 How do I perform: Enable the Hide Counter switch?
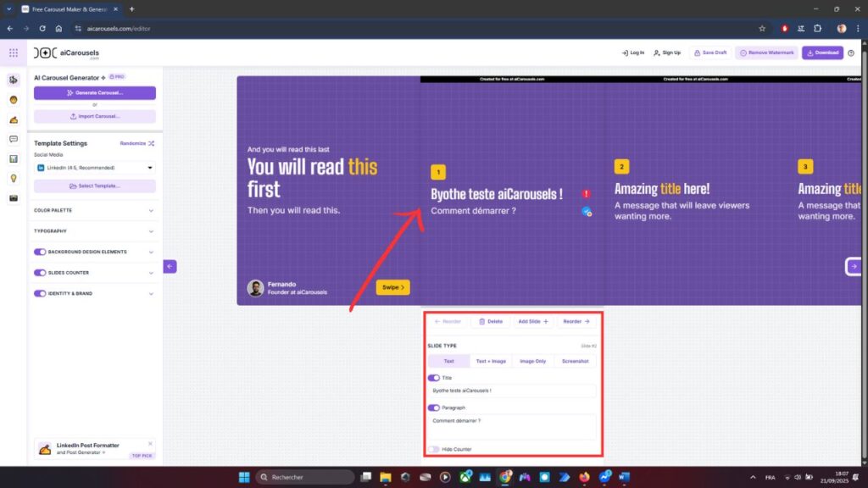(433, 449)
